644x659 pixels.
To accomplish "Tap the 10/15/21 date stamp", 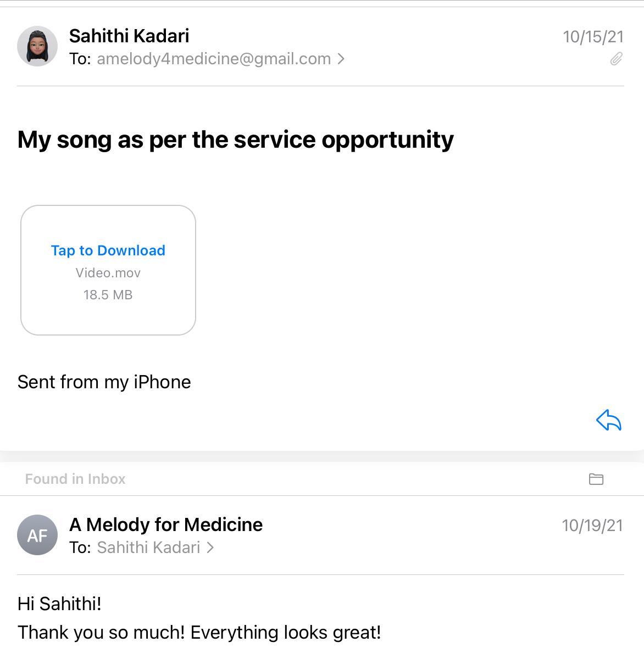I will [593, 37].
